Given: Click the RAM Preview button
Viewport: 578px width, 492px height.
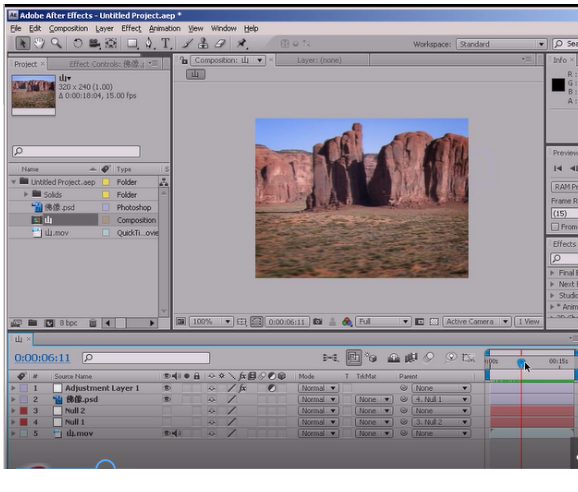Looking at the screenshot, I should [564, 187].
